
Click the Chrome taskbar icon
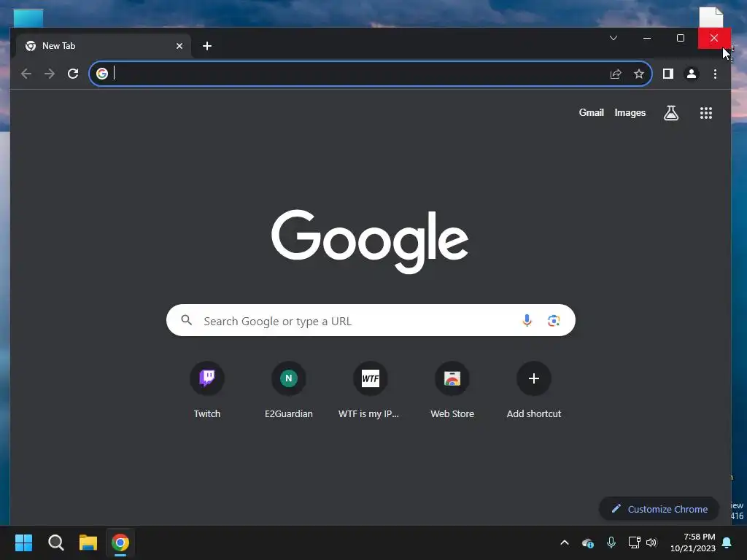click(x=120, y=542)
